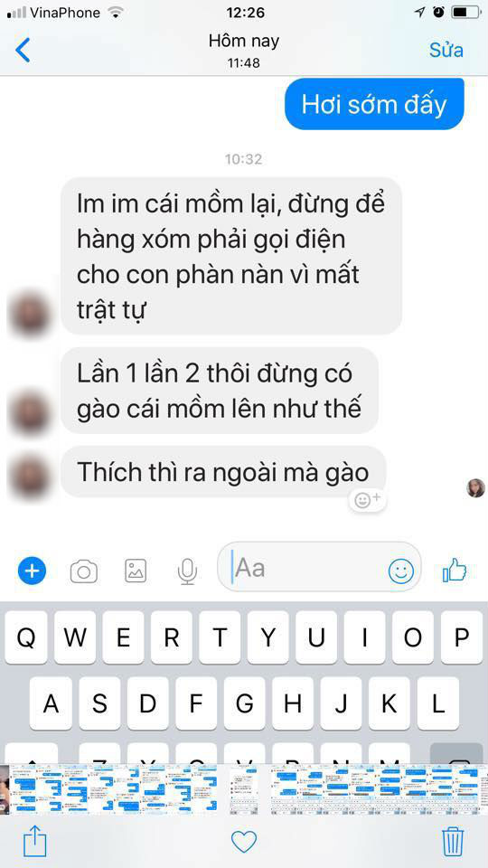This screenshot has width=488, height=868.
Task: Tap the blue back arrow
Action: point(23,50)
